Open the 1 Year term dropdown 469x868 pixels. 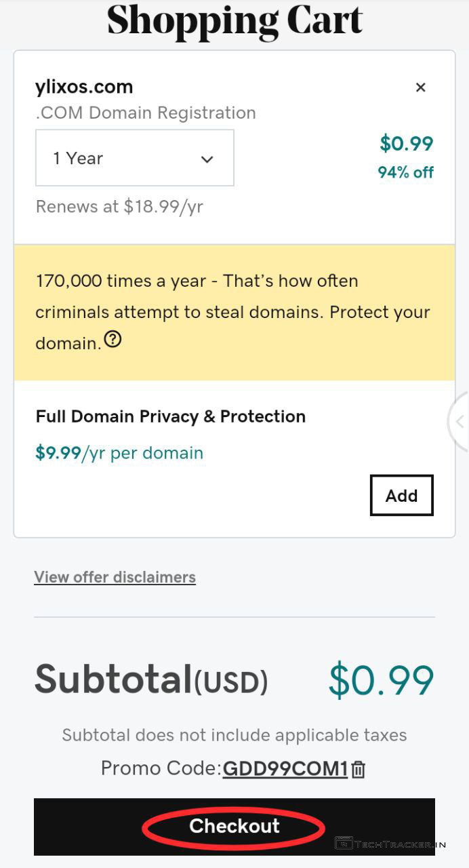tap(134, 158)
